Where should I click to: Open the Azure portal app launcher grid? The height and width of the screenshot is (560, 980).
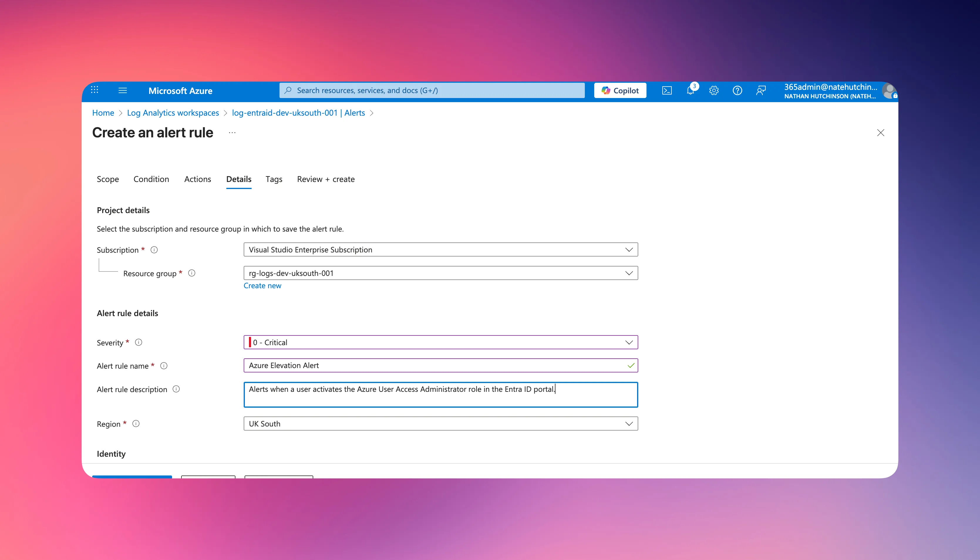95,90
